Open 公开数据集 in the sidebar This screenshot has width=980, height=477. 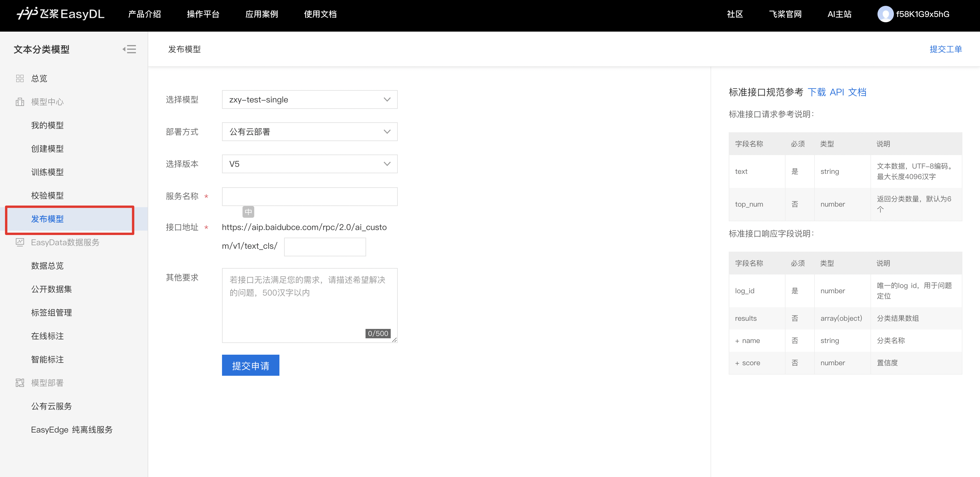[51, 289]
